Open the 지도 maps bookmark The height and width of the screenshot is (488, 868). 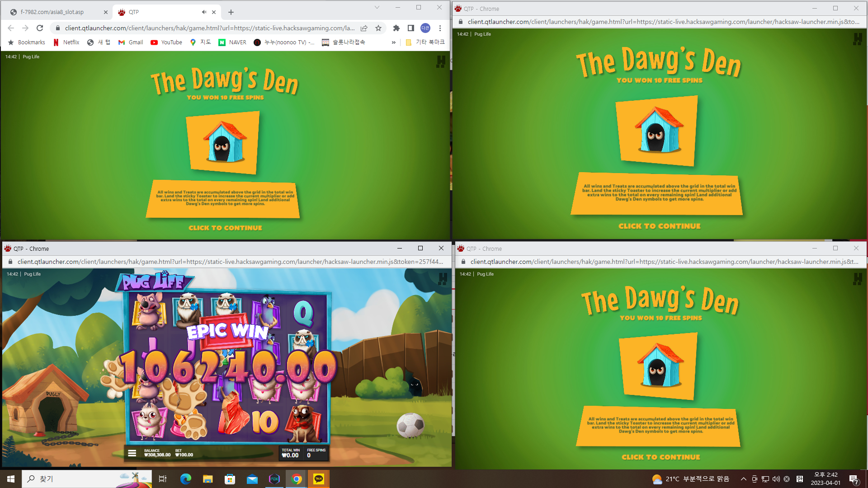[x=201, y=42]
